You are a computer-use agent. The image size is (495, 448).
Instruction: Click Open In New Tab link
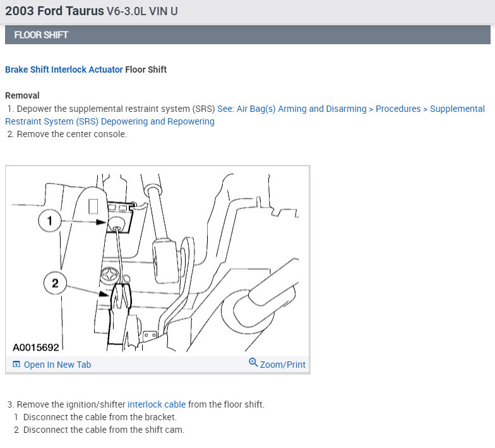57,365
